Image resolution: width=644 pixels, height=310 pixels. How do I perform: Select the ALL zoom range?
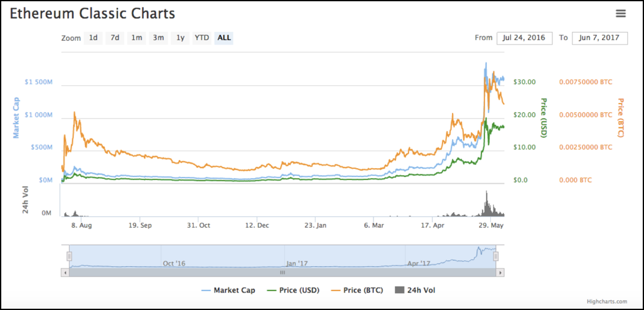point(224,38)
